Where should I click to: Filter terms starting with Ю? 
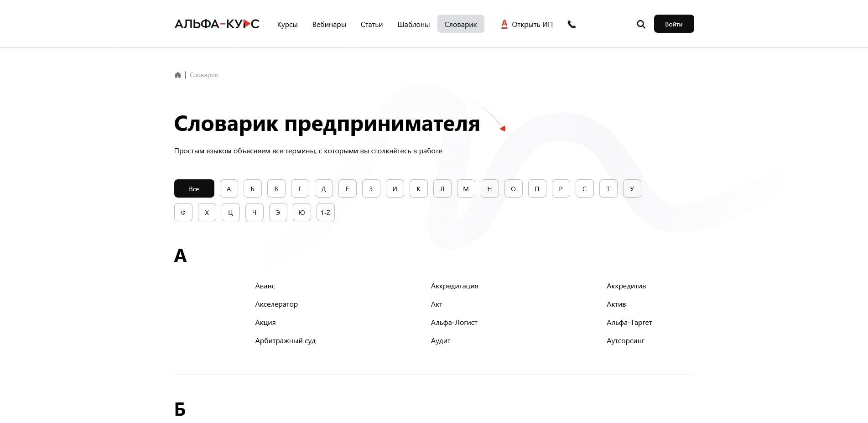point(301,212)
